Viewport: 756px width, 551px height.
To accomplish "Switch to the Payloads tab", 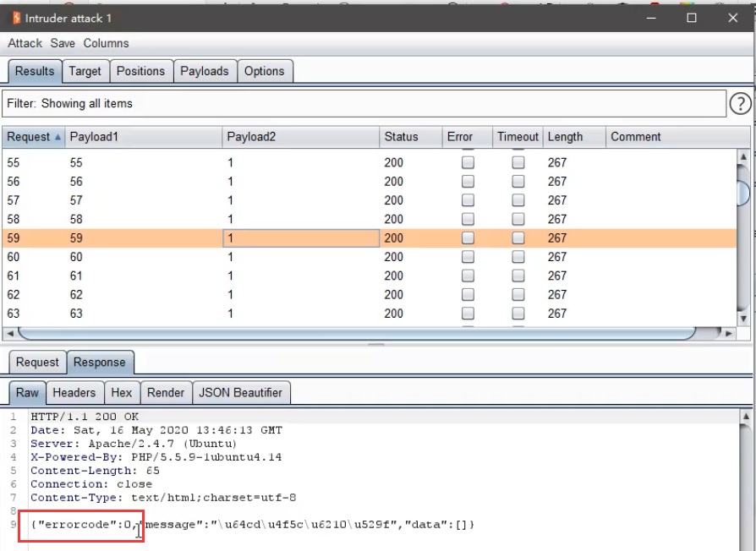I will [x=204, y=71].
